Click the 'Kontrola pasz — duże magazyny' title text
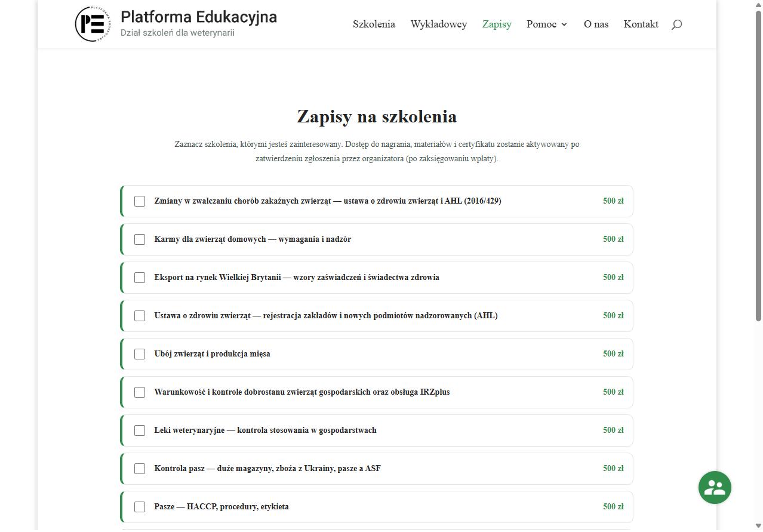This screenshot has height=532, width=763. click(267, 468)
